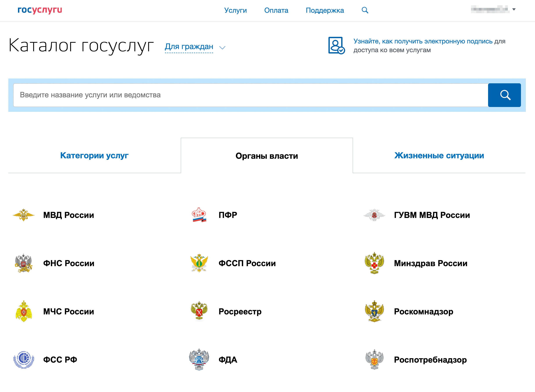Switch to Категории услуг tab

[x=95, y=155]
